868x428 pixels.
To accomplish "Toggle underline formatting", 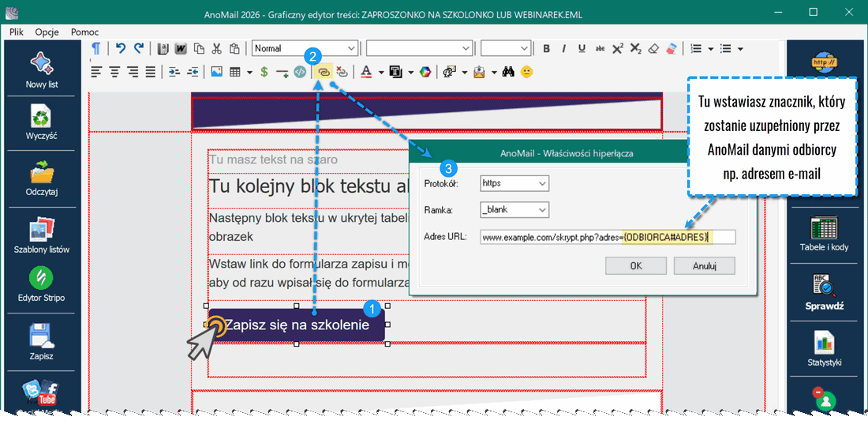I will coord(582,49).
